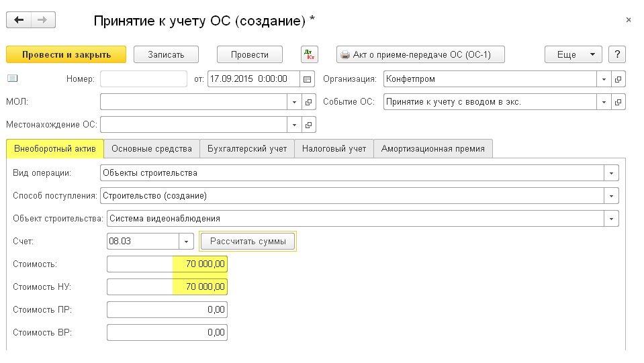The width and height of the screenshot is (644, 363).
Task: Show Дт/Кт postings icon
Action: coord(310,54)
